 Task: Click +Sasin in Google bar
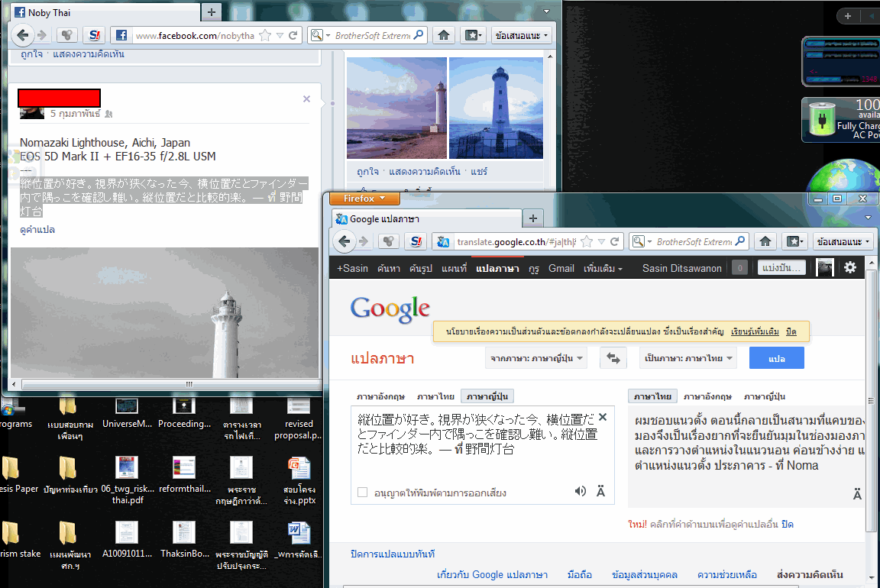coord(352,268)
